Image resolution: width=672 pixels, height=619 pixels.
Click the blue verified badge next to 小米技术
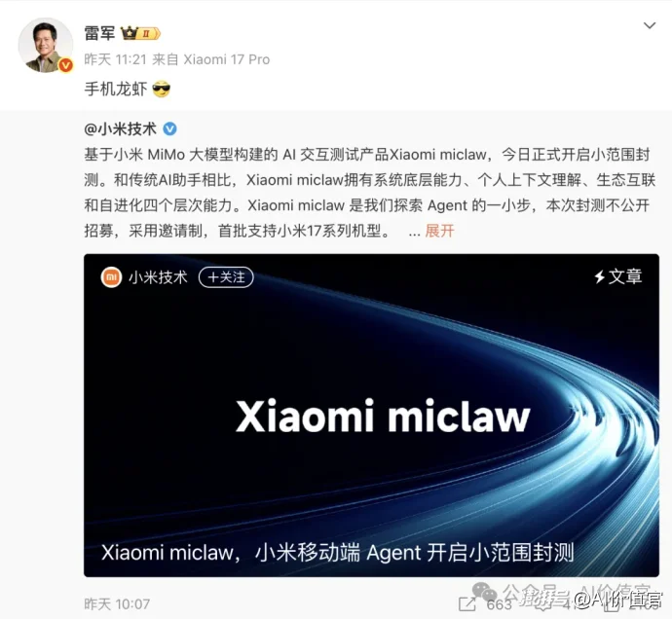(x=169, y=128)
